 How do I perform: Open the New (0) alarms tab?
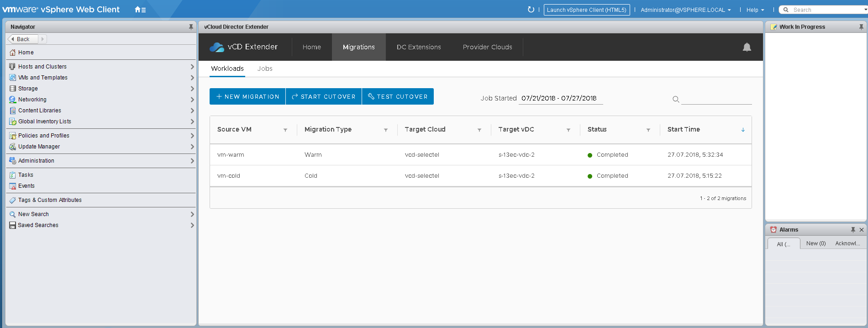click(x=816, y=243)
